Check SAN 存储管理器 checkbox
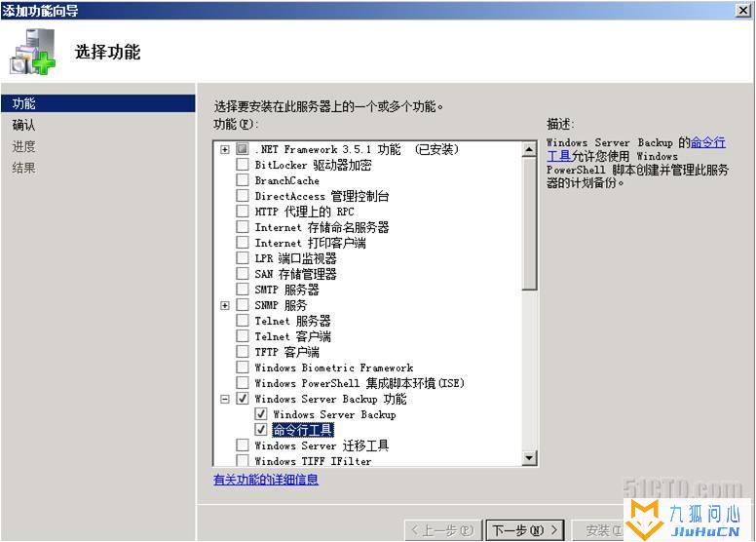This screenshot has width=756, height=542. [x=243, y=274]
